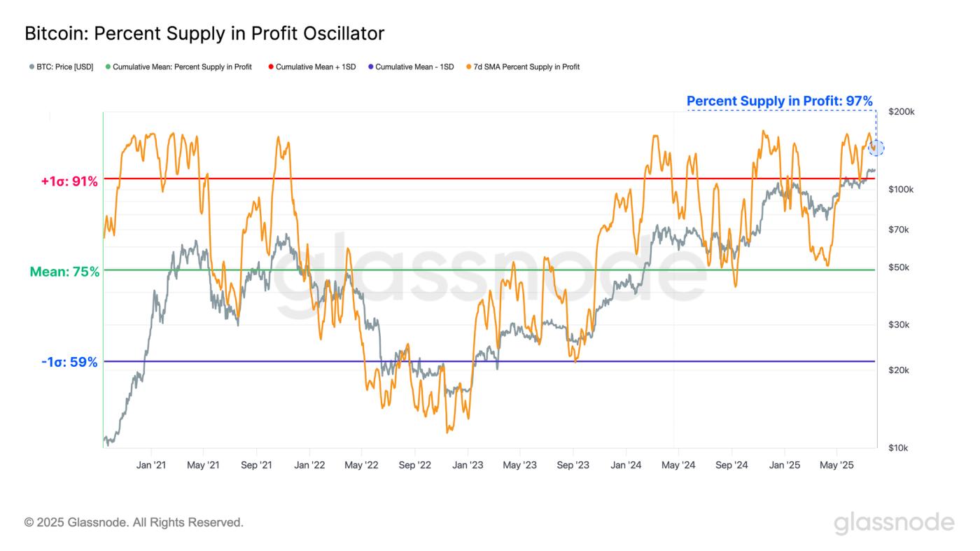Click the chart title text

204,33
